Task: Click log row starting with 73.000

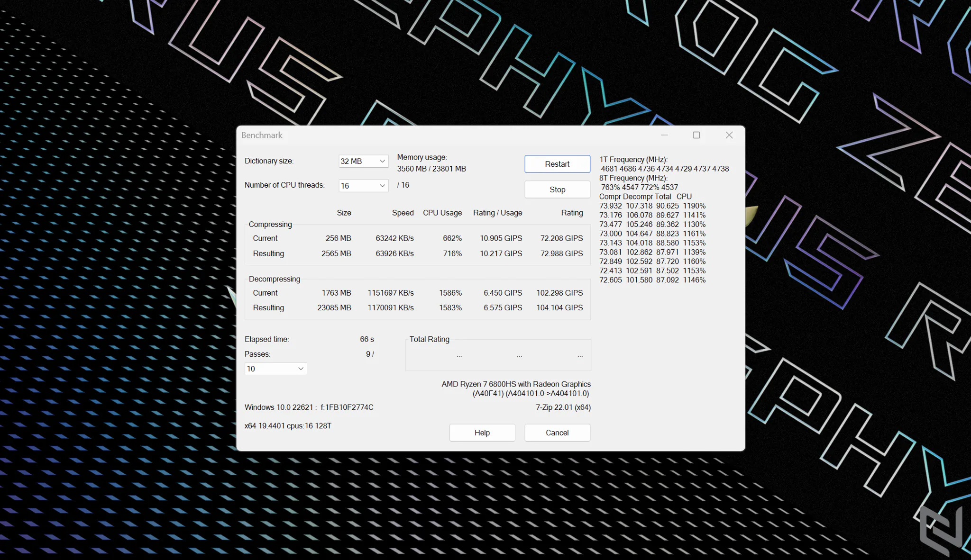Action: click(652, 234)
